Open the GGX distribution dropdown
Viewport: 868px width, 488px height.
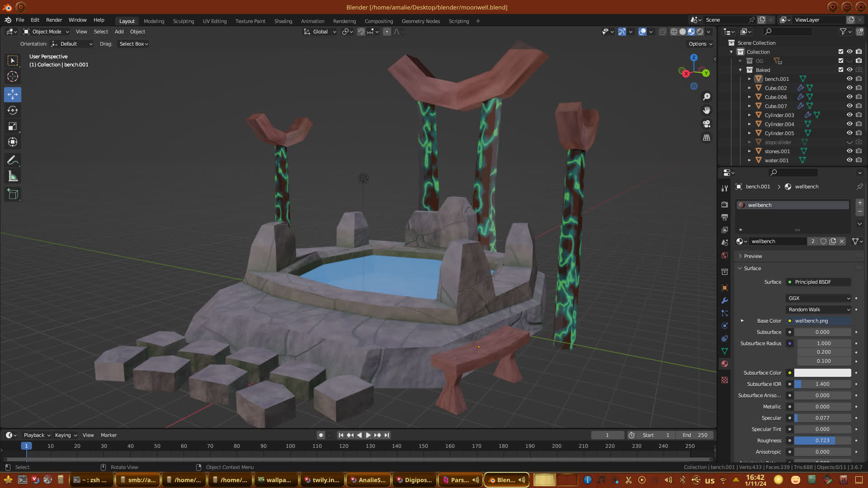(819, 298)
